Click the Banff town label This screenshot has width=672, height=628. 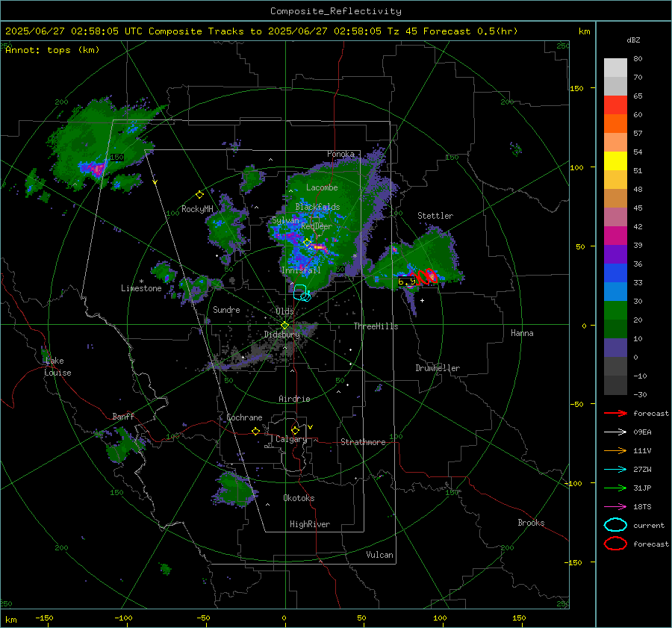123,416
